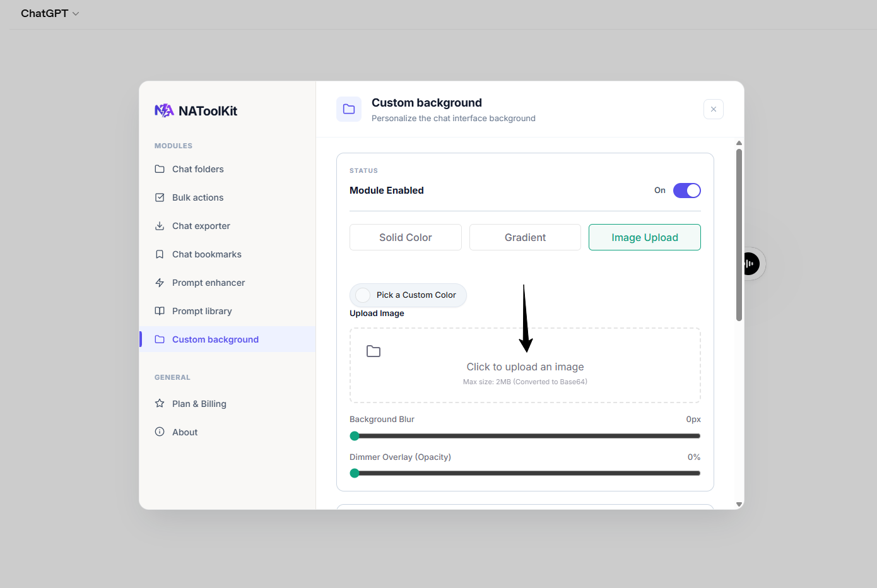This screenshot has width=877, height=588.
Task: Click the custom color circle swatch
Action: coord(363,295)
